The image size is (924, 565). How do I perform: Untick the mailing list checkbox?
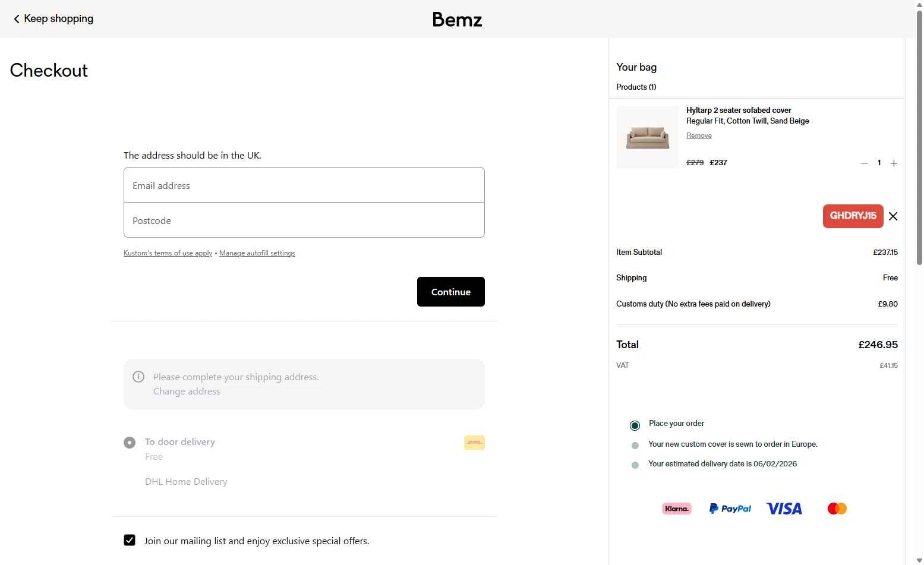[130, 540]
